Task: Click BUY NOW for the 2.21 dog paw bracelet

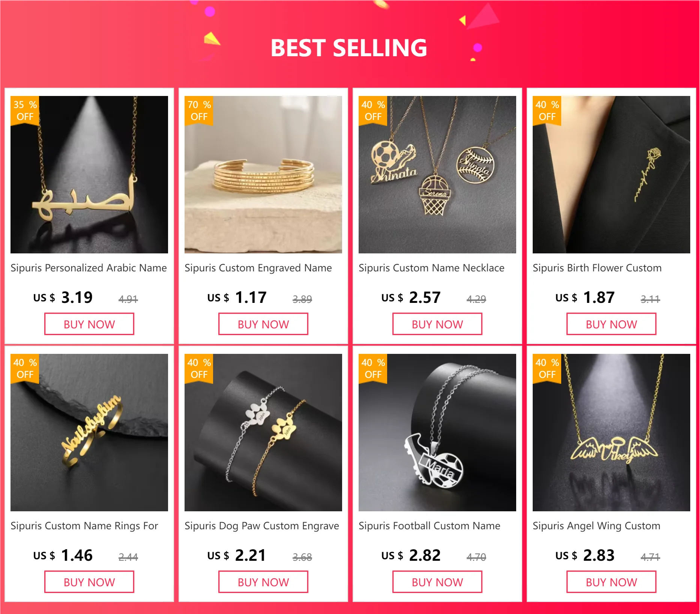Action: [263, 582]
